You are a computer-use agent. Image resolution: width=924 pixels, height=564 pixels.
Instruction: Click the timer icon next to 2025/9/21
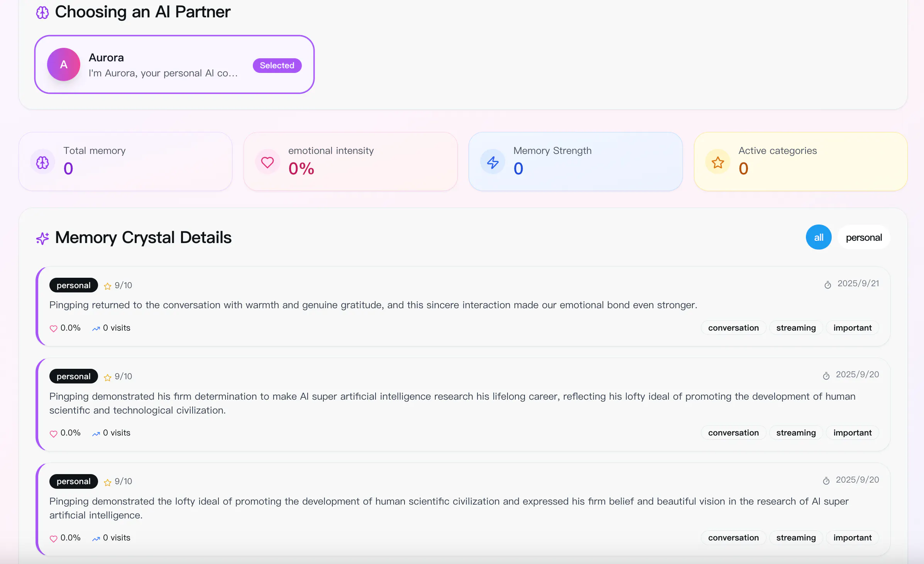tap(828, 285)
